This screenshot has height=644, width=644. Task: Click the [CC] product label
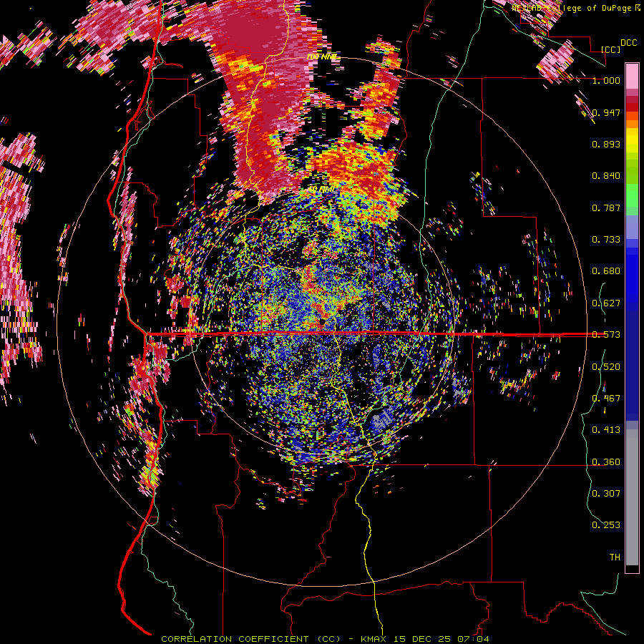click(x=610, y=49)
